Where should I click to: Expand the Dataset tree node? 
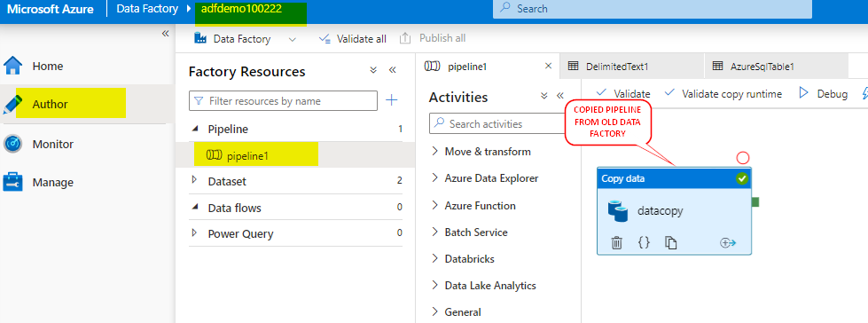point(194,180)
